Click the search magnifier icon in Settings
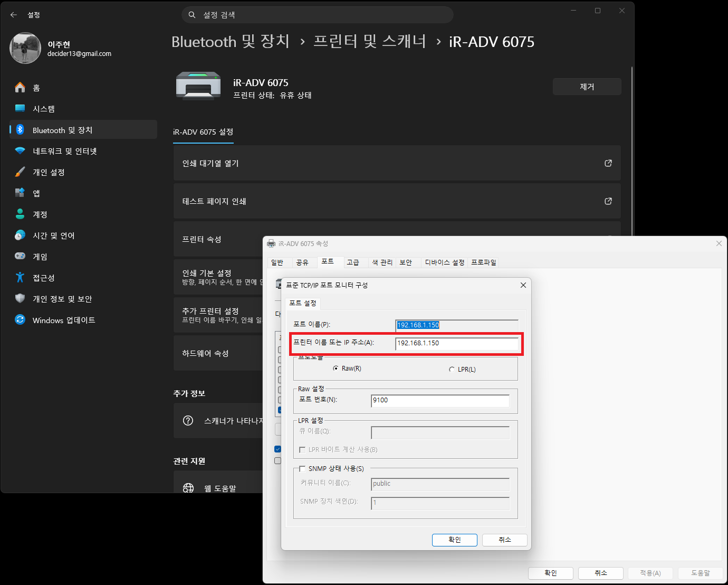The height and width of the screenshot is (585, 728). click(x=192, y=15)
